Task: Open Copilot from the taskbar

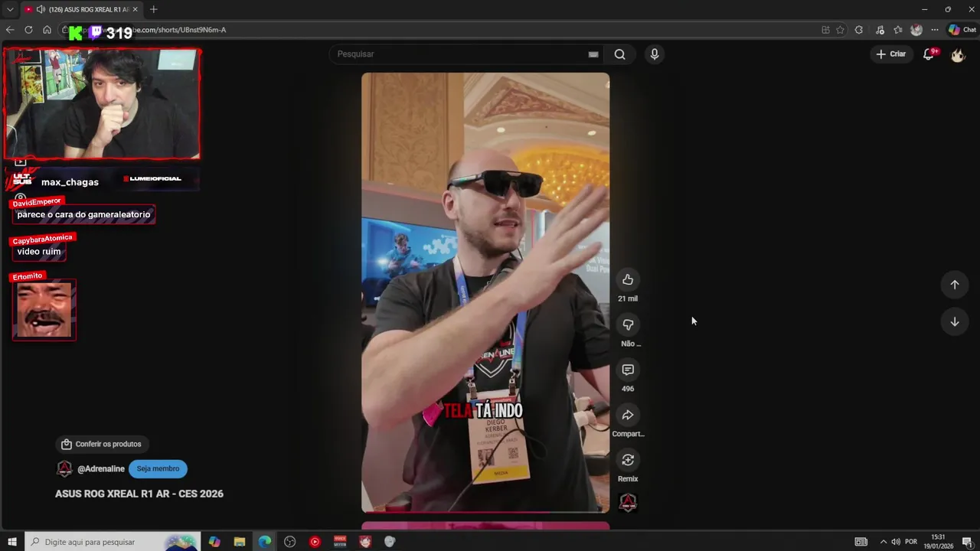Action: tap(214, 542)
